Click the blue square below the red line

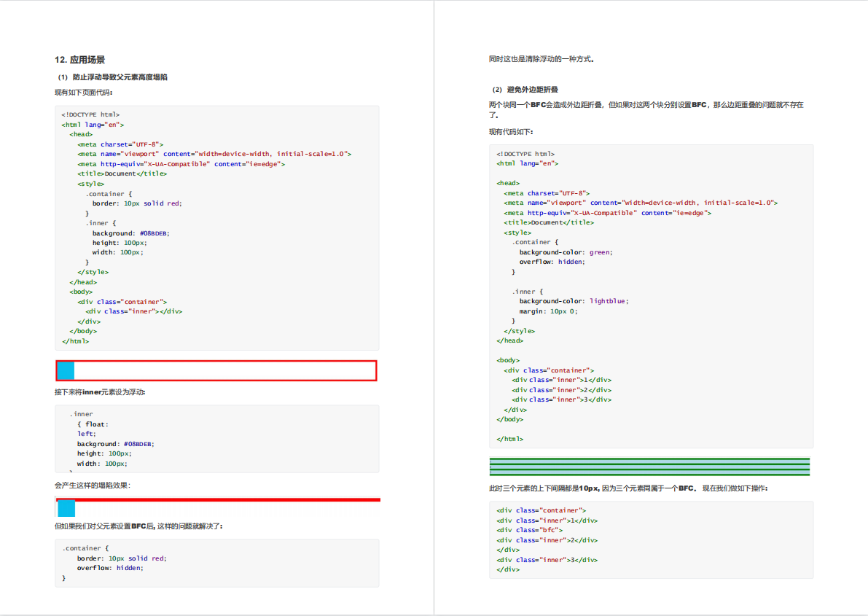(66, 509)
